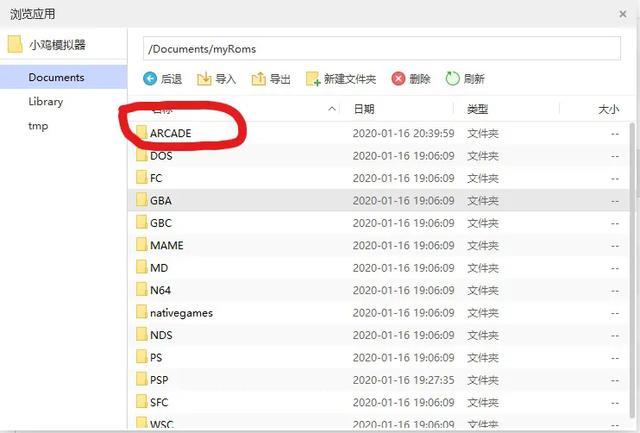
Task: Select the MAME folder icon
Action: pyautogui.click(x=142, y=245)
